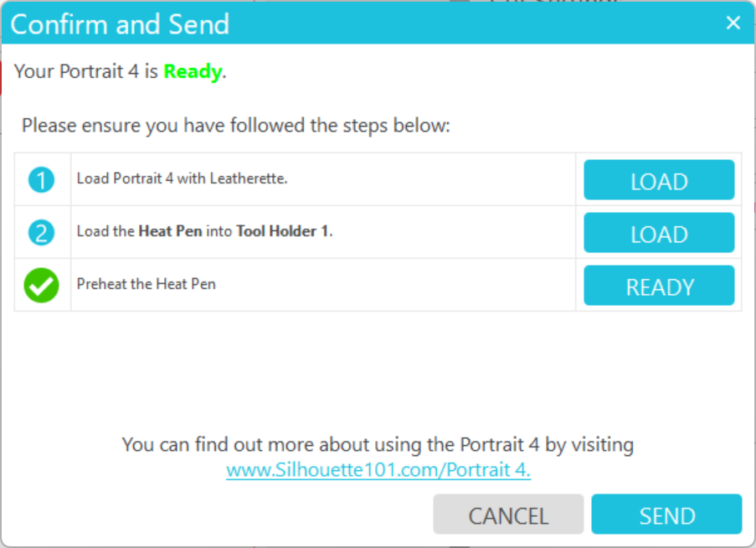Click the step 2 number circle icon
Screen dimensions: 756x548
pyautogui.click(x=41, y=232)
